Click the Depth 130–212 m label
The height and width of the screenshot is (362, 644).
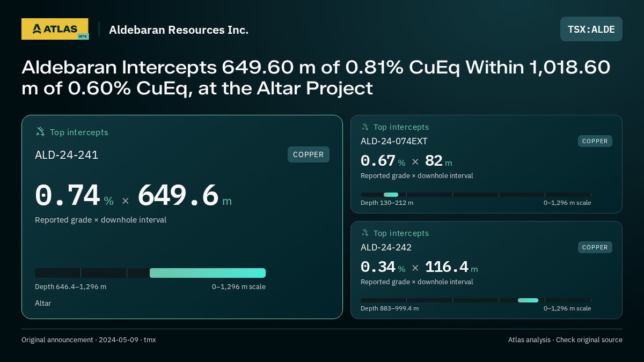click(387, 203)
